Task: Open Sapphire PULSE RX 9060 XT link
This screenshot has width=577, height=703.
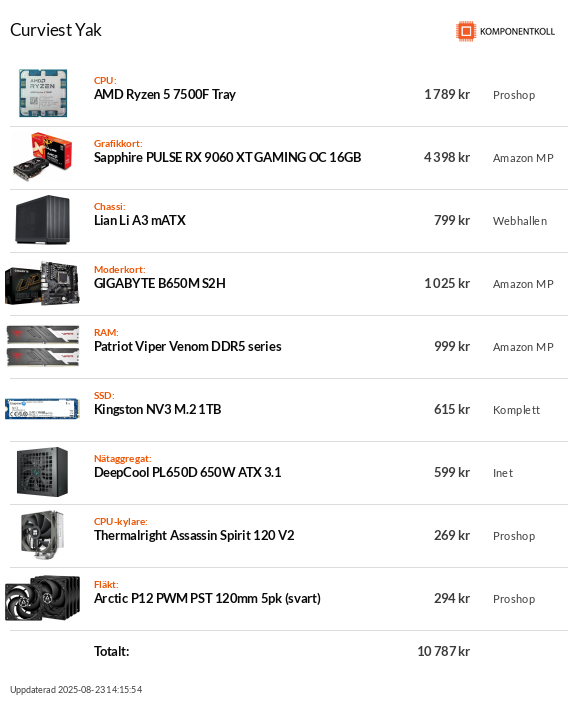Action: point(227,157)
